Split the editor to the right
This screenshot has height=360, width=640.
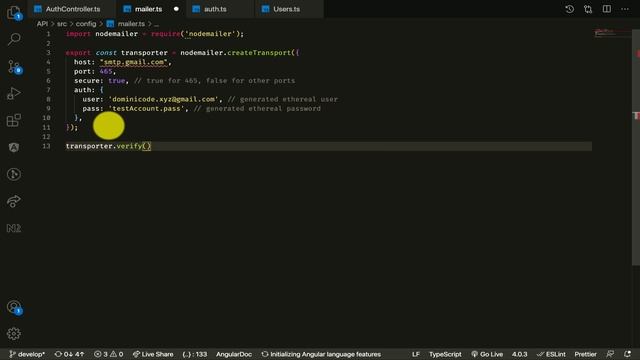tap(607, 9)
